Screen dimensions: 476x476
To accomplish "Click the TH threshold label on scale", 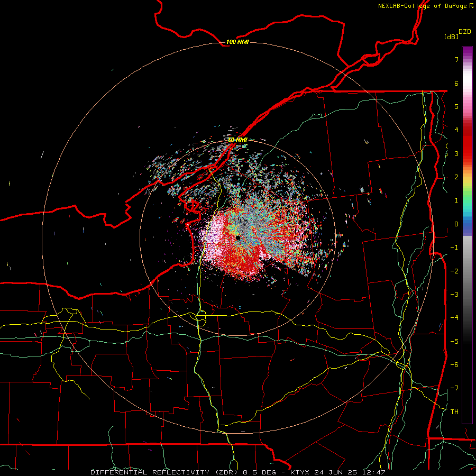I will [454, 411].
